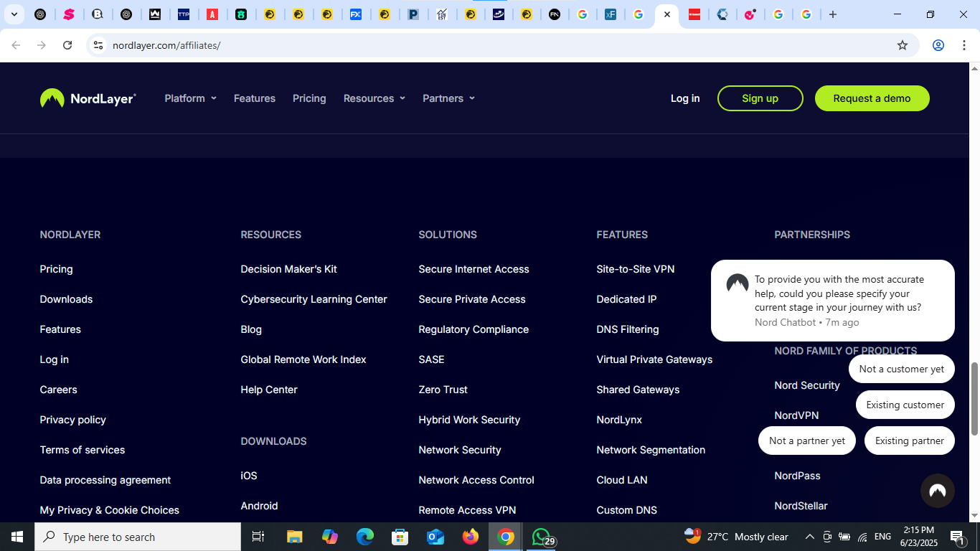Open Zero Trust solution link
Image resolution: width=980 pixels, height=551 pixels.
(x=443, y=390)
